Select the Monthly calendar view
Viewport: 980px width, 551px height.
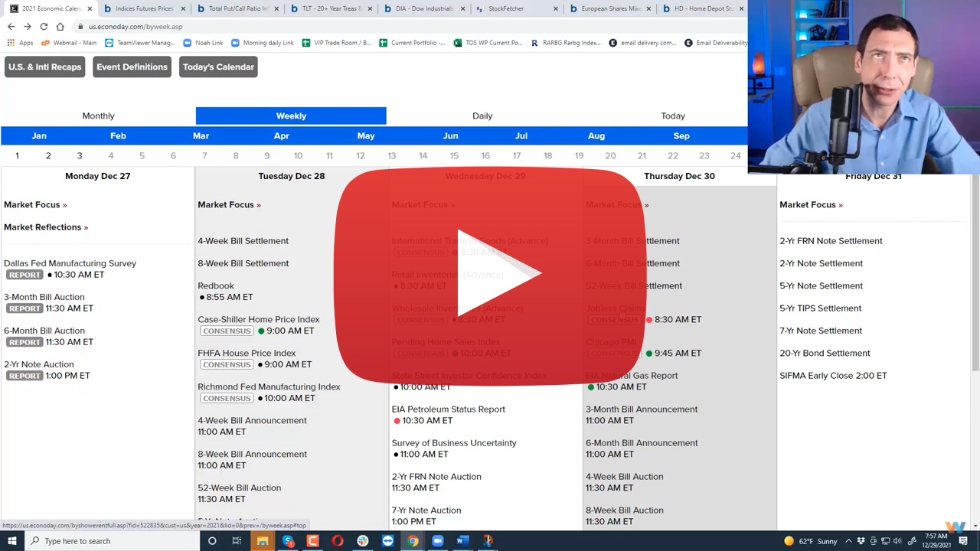click(x=99, y=116)
